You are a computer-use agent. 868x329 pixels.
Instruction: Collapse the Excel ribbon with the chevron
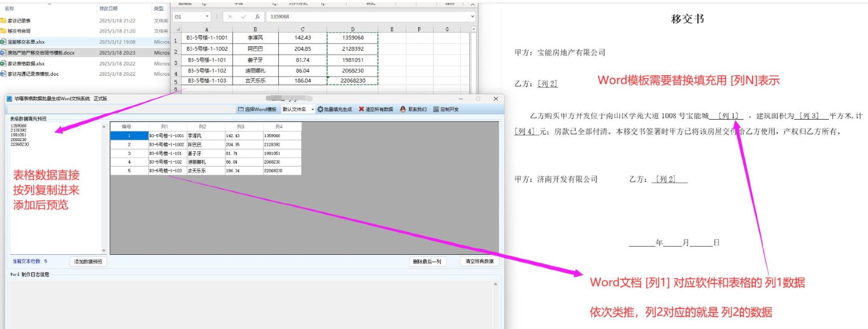pyautogui.click(x=473, y=4)
